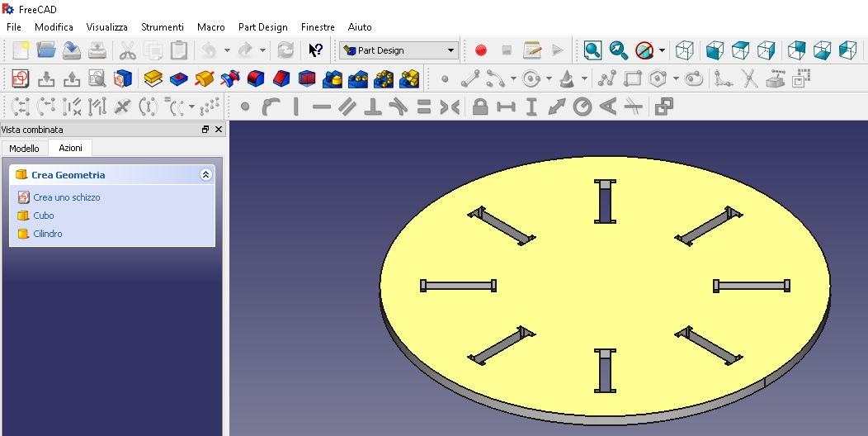Image resolution: width=868 pixels, height=436 pixels.
Task: Click the coincident point constraint icon
Action: click(245, 107)
